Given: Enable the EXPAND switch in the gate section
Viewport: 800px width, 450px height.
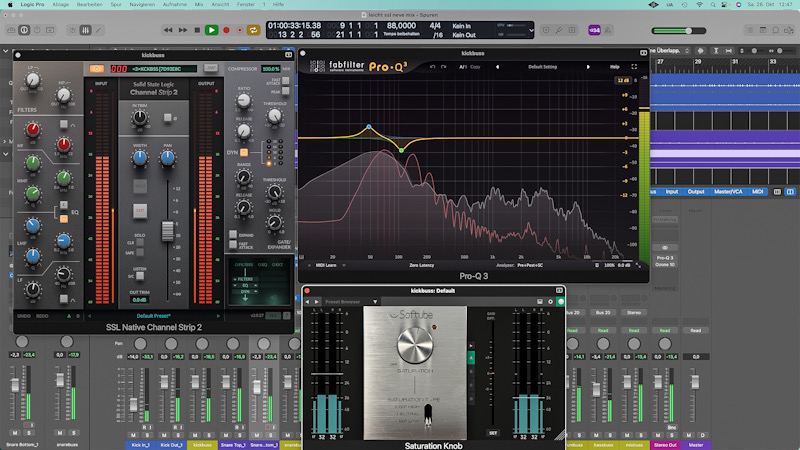Looking at the screenshot, I should 233,235.
